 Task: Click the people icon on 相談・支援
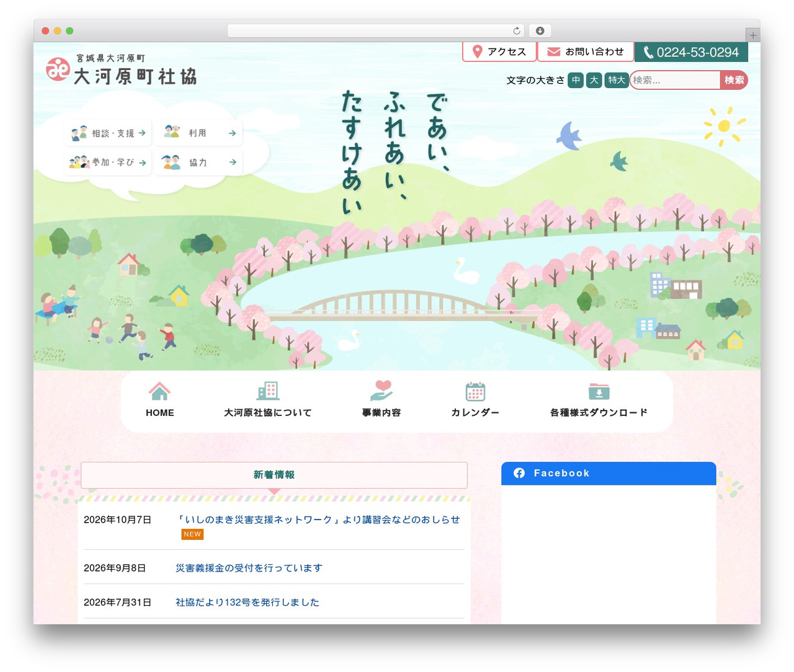[79, 133]
